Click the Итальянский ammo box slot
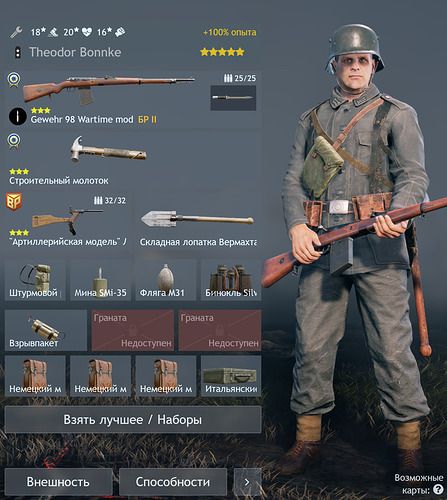This screenshot has width=447, height=500. pyautogui.click(x=231, y=376)
